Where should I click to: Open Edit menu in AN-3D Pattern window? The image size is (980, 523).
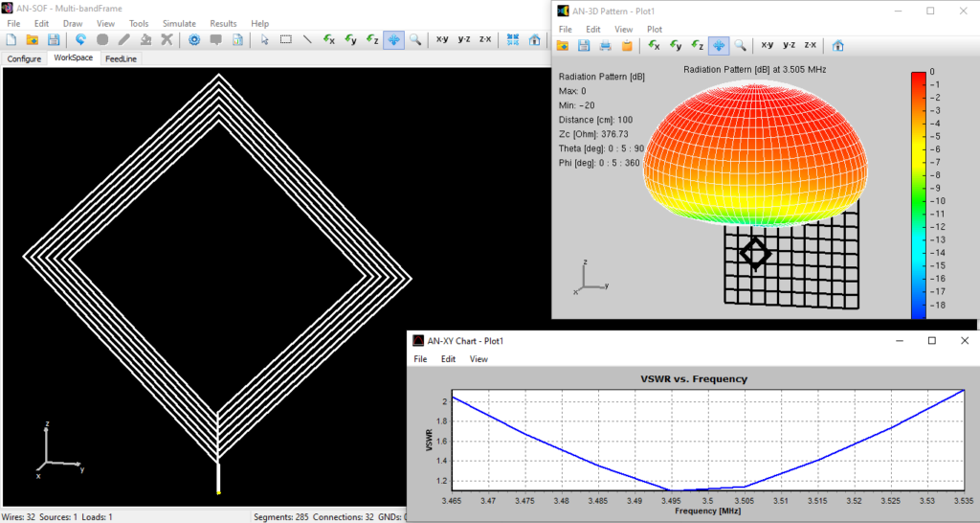(x=593, y=30)
